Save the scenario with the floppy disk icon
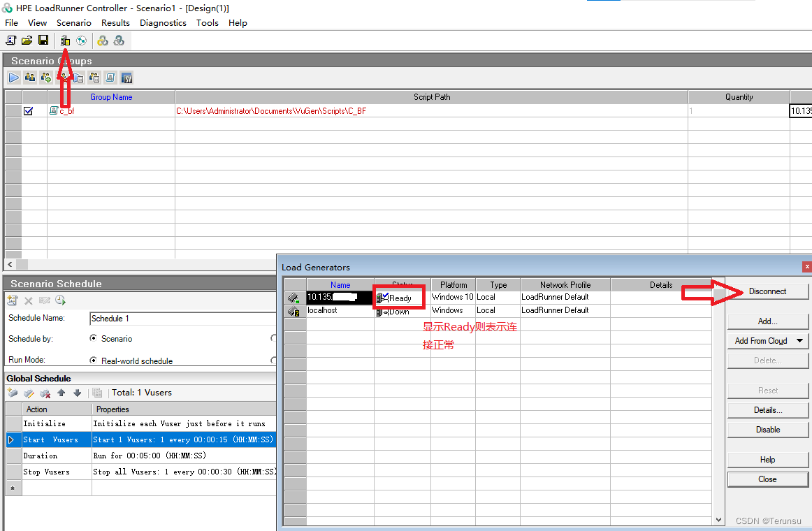This screenshot has height=531, width=812. click(43, 41)
